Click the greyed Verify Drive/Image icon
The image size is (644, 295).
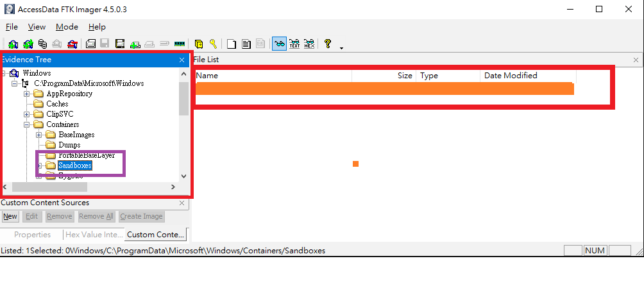[164, 43]
